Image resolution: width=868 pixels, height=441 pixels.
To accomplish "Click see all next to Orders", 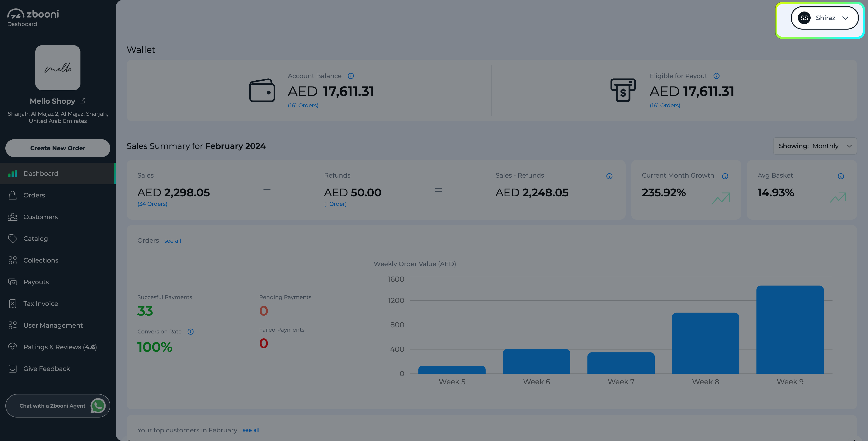I will coord(173,241).
